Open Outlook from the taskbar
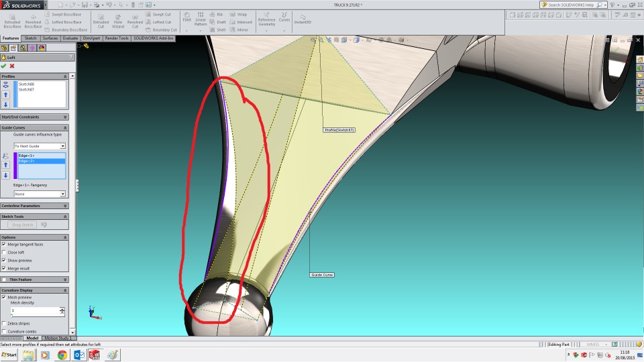The image size is (644, 362). (x=79, y=355)
